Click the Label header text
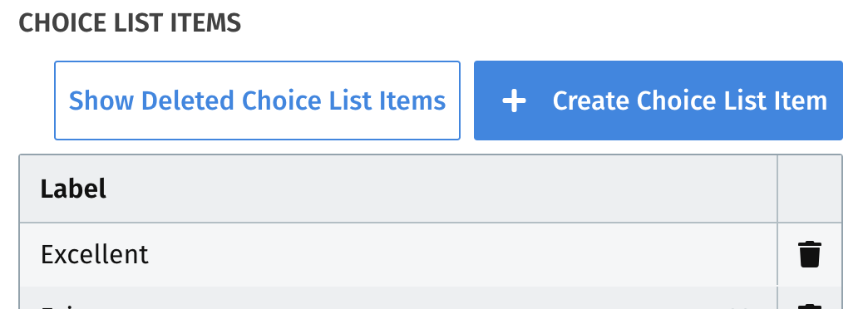This screenshot has height=309, width=868. (73, 189)
